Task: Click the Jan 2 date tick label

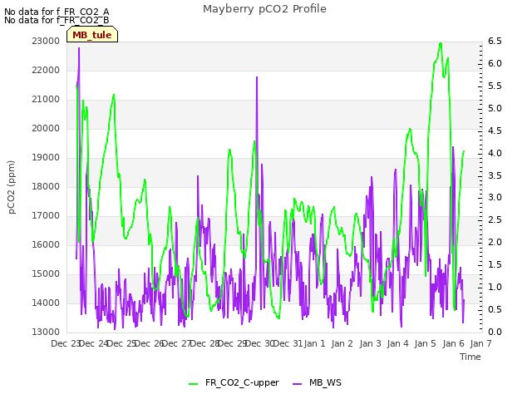Action: [342, 343]
